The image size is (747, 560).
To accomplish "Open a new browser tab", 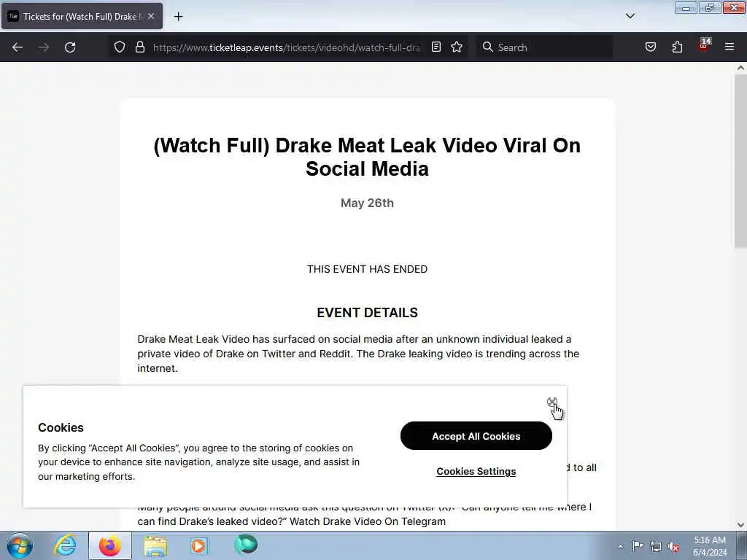I will (x=178, y=17).
